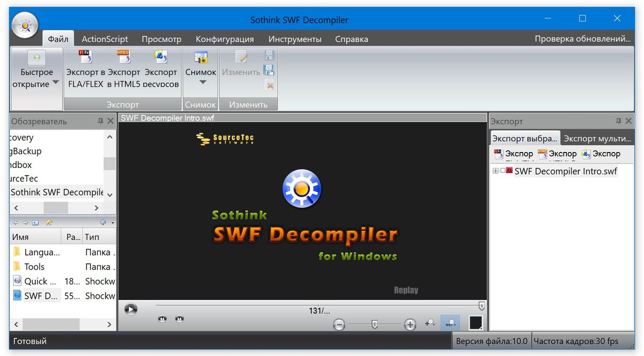Check the export checkbox for SWF Decompiler Intro.swf
This screenshot has width=644, height=356.
pos(502,171)
